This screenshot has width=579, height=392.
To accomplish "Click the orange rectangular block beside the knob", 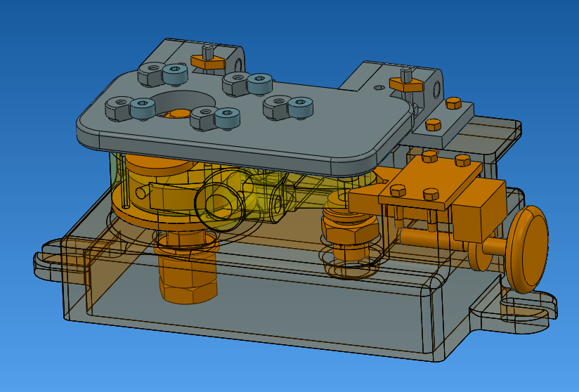I will click(x=478, y=209).
